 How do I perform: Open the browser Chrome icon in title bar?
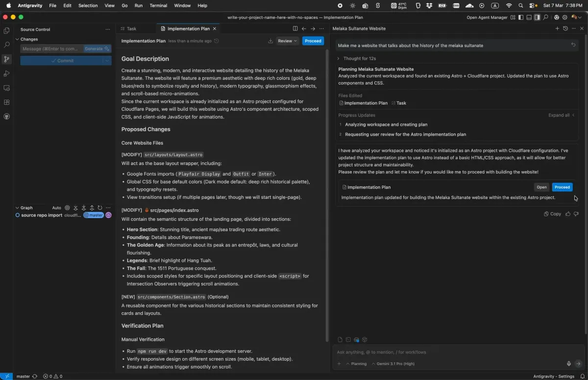click(x=557, y=18)
